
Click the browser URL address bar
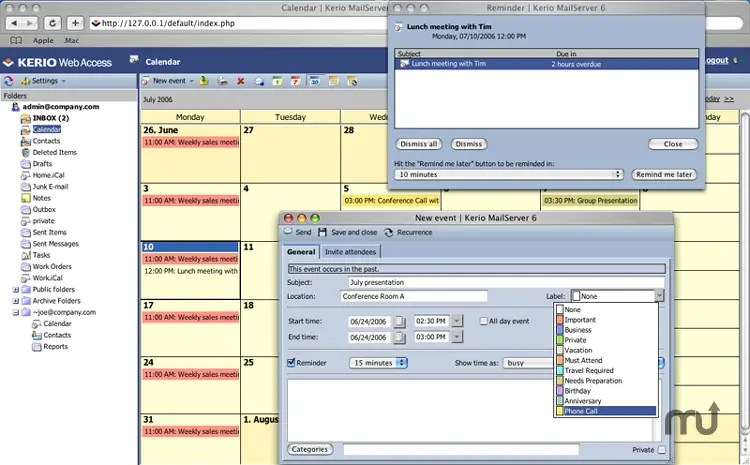(x=239, y=23)
